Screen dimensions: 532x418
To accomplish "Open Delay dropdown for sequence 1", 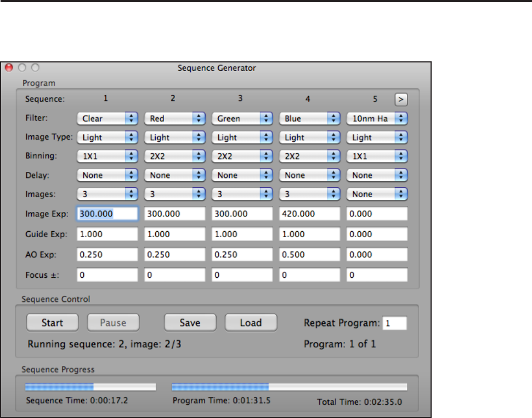I will coord(107,175).
